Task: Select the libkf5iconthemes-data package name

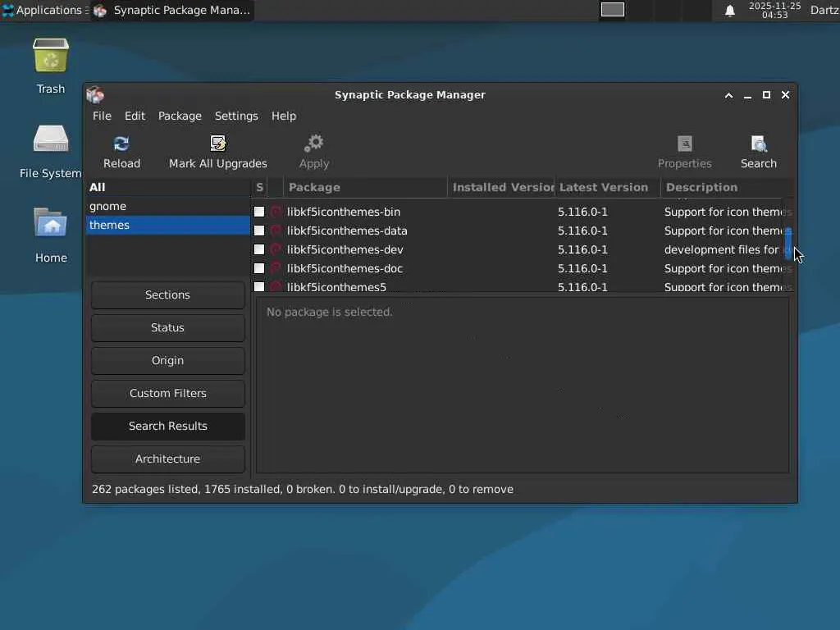Action: click(347, 231)
